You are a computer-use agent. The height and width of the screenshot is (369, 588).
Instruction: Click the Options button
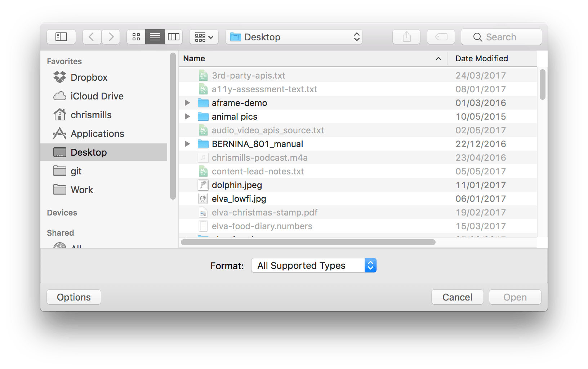point(73,297)
